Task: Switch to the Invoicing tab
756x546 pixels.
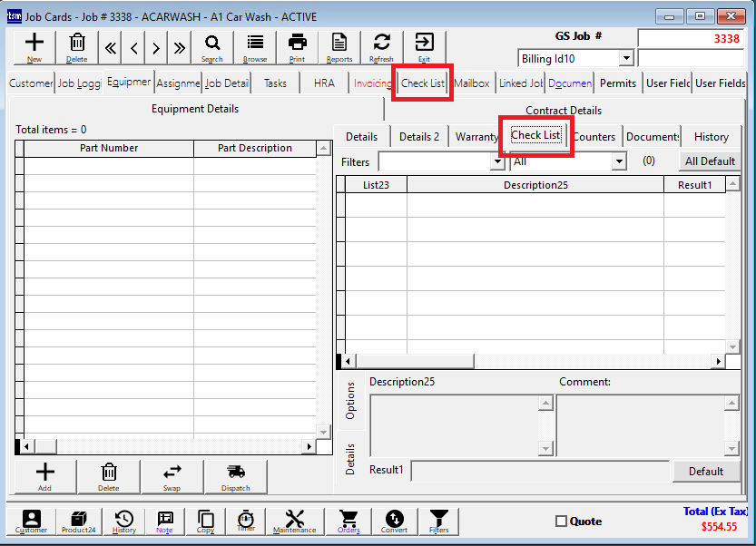Action: point(372,83)
